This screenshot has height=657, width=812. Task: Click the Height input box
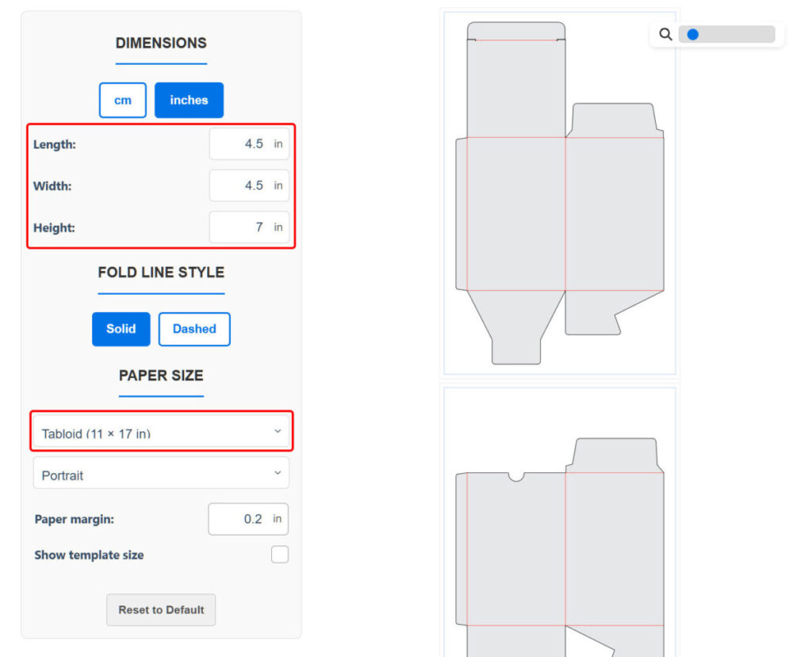click(248, 227)
